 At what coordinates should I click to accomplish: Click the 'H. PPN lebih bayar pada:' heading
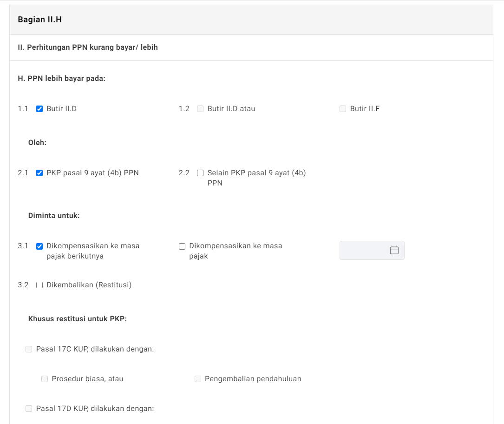point(62,78)
